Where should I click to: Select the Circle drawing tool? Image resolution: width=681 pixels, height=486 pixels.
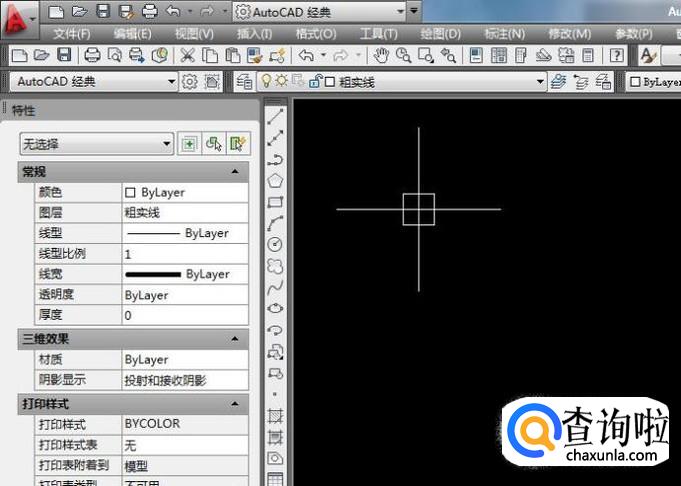[x=276, y=244]
